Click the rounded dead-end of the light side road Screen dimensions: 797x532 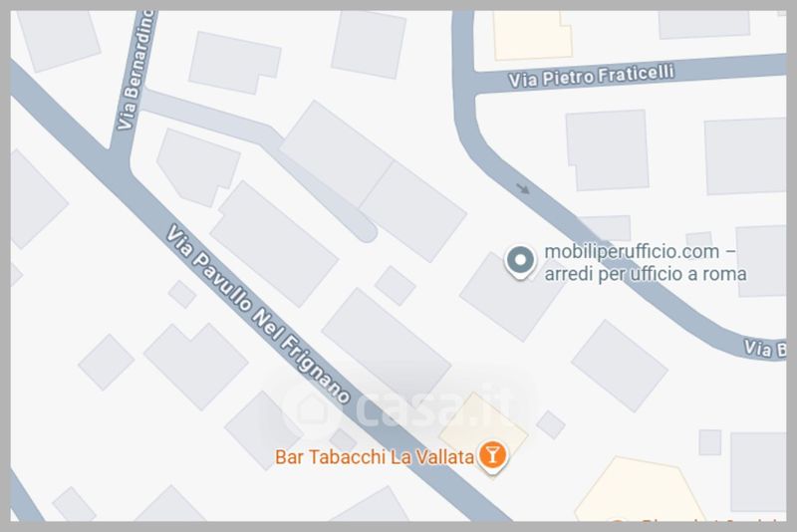[x=365, y=230]
